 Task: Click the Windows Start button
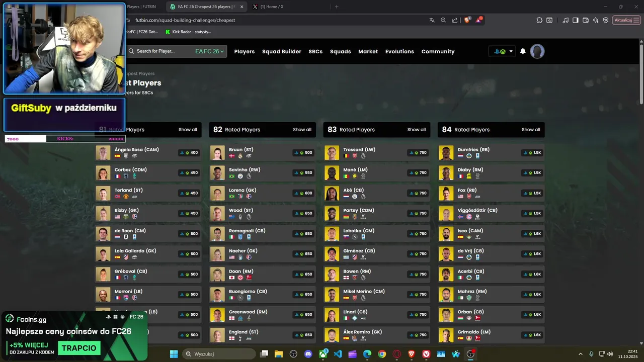click(174, 354)
